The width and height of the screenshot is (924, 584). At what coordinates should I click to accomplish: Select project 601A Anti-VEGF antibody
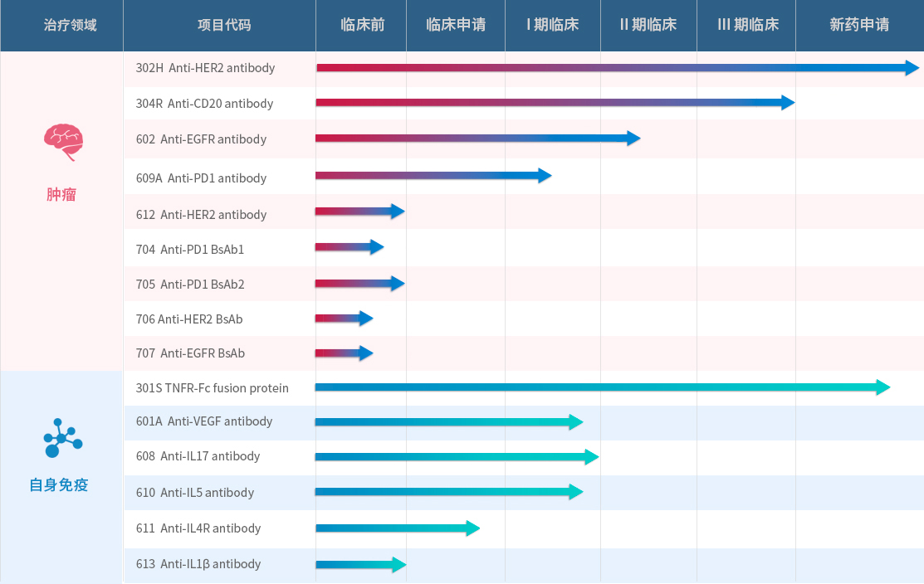click(x=204, y=421)
